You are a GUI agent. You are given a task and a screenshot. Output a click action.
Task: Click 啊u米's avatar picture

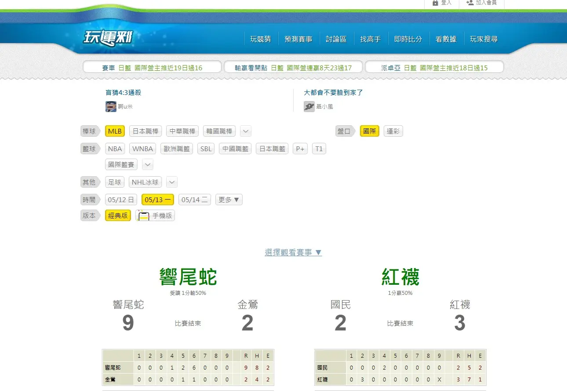click(x=111, y=106)
